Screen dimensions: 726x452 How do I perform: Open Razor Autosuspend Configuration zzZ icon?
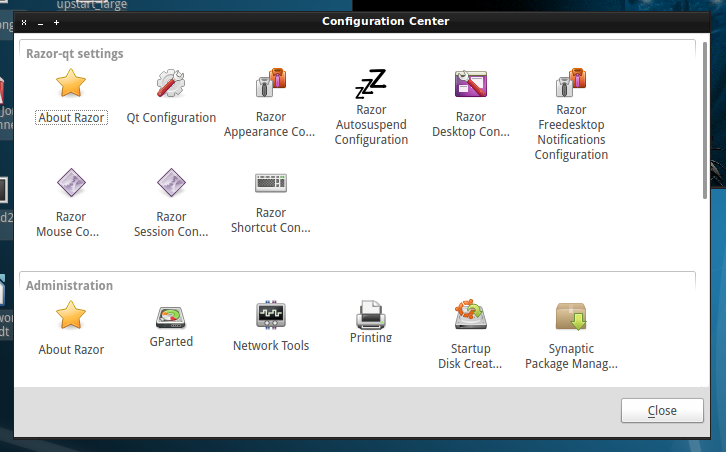tap(371, 84)
